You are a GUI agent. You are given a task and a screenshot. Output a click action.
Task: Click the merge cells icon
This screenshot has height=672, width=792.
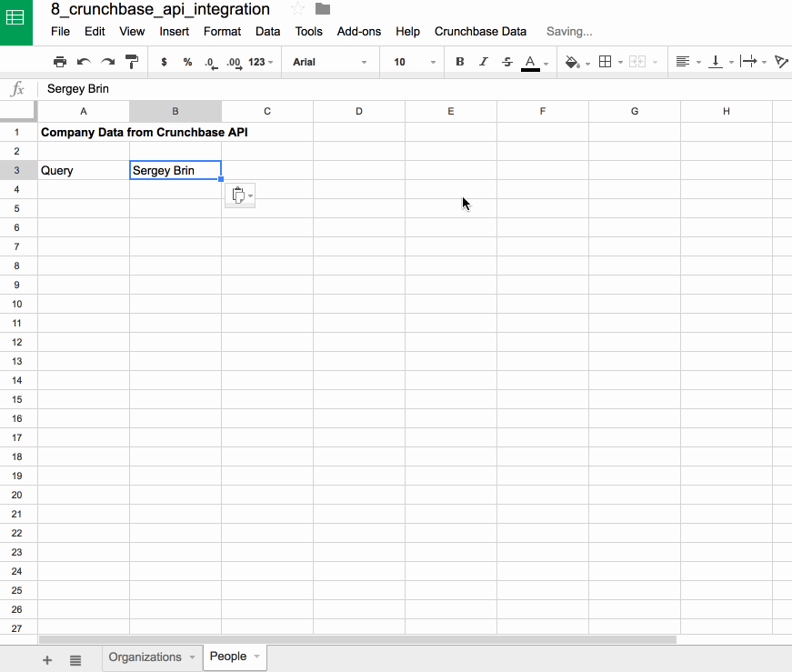pyautogui.click(x=637, y=62)
